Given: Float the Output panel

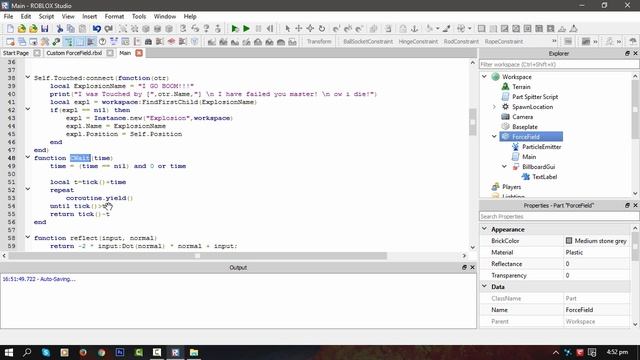Looking at the screenshot, I should 464,267.
